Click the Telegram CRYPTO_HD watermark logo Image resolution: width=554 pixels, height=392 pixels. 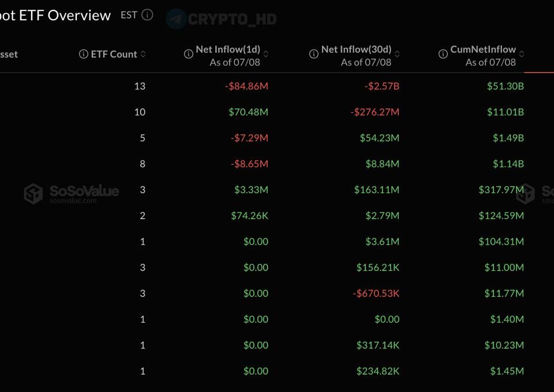pos(177,18)
